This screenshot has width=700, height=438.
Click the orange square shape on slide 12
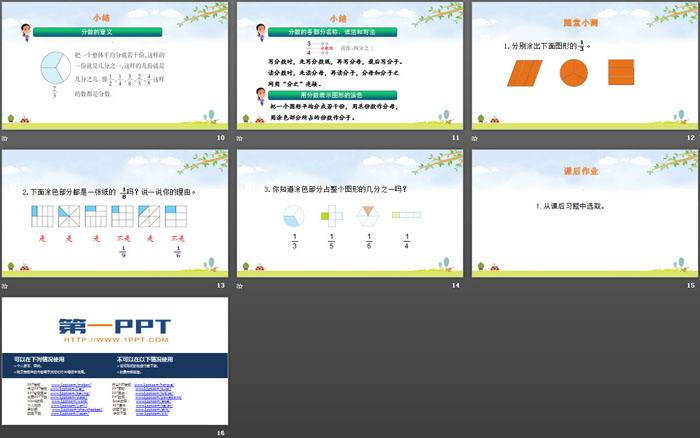coord(620,73)
